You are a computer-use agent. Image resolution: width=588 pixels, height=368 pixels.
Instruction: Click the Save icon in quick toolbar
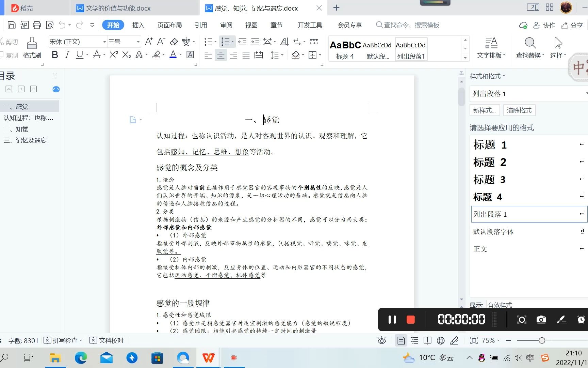pos(12,25)
